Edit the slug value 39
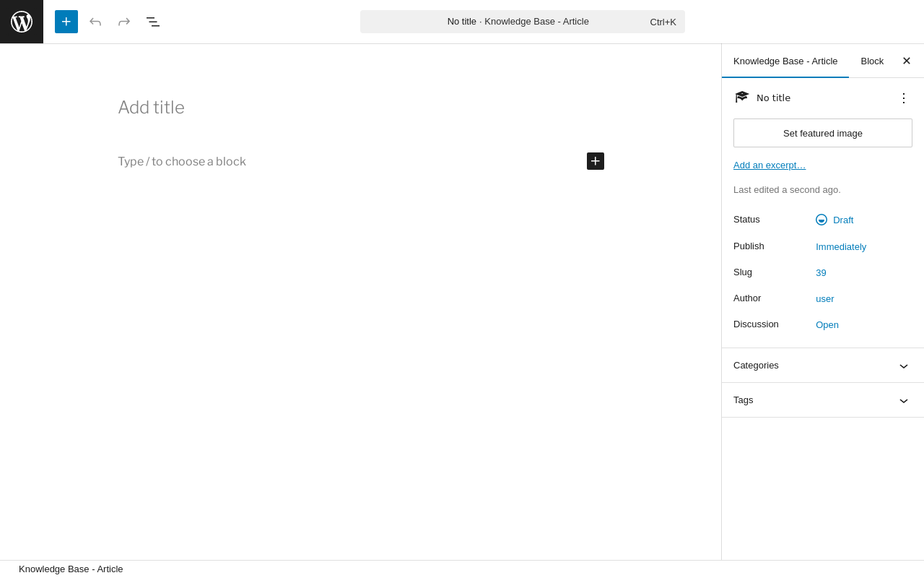 [821, 272]
